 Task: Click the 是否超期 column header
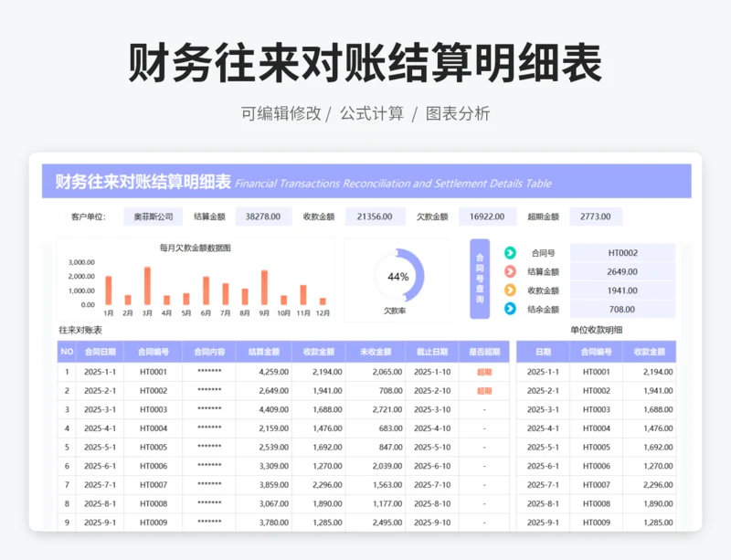(x=484, y=352)
